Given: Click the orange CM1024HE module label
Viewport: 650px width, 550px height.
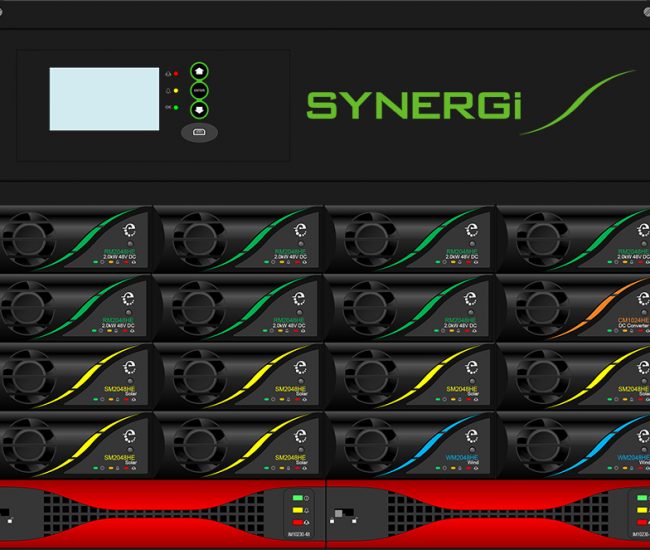Looking at the screenshot, I should pyautogui.click(x=633, y=320).
